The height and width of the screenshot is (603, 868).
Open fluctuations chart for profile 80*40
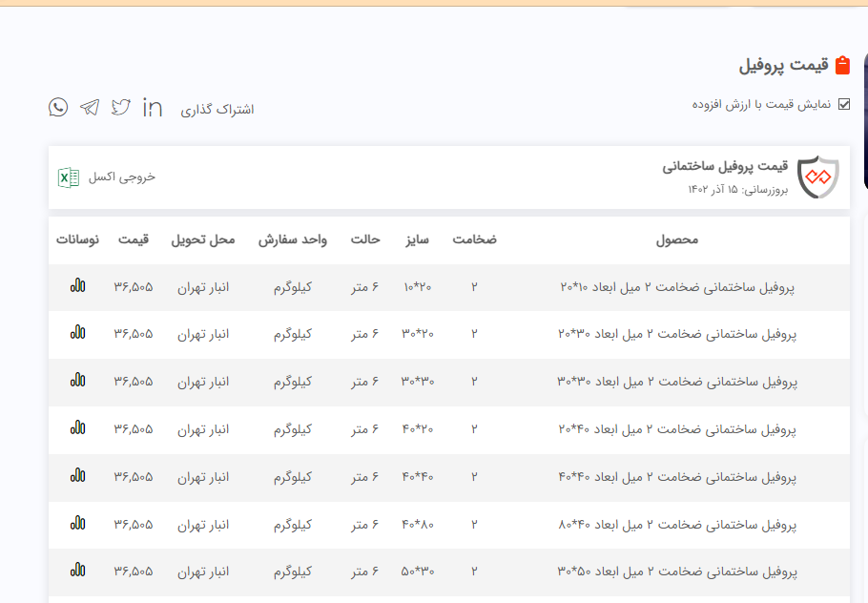pyautogui.click(x=77, y=524)
